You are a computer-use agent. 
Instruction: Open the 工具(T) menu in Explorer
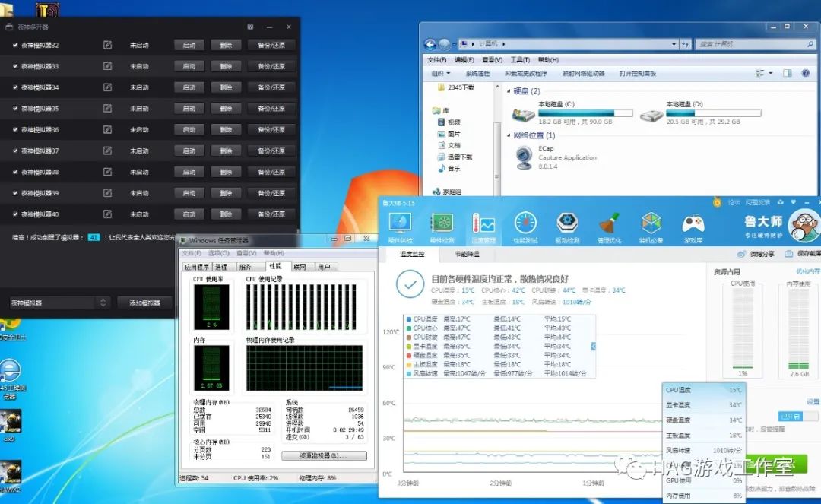pyautogui.click(x=520, y=59)
